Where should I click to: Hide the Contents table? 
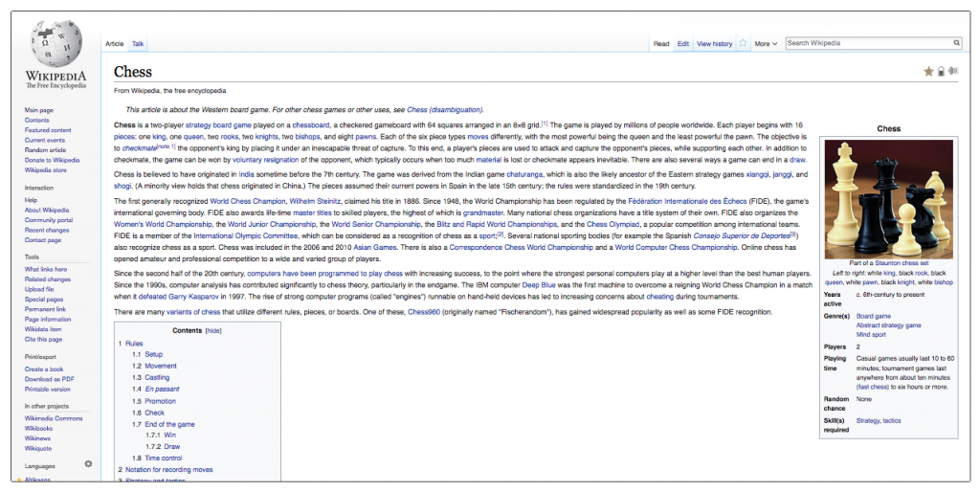213,330
